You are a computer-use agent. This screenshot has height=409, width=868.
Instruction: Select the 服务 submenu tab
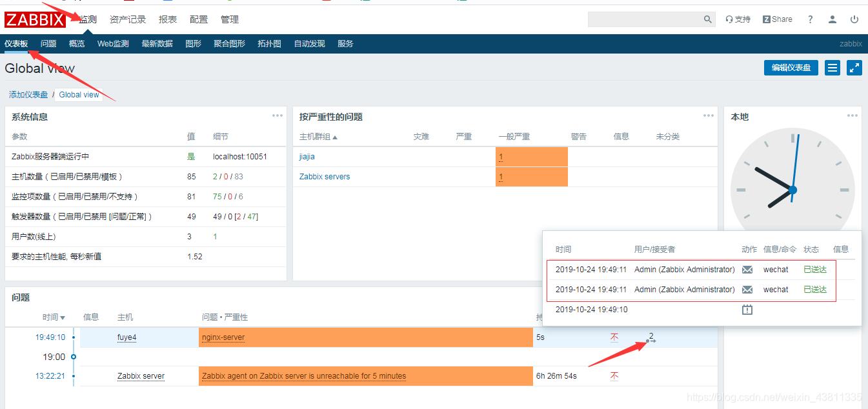(345, 44)
